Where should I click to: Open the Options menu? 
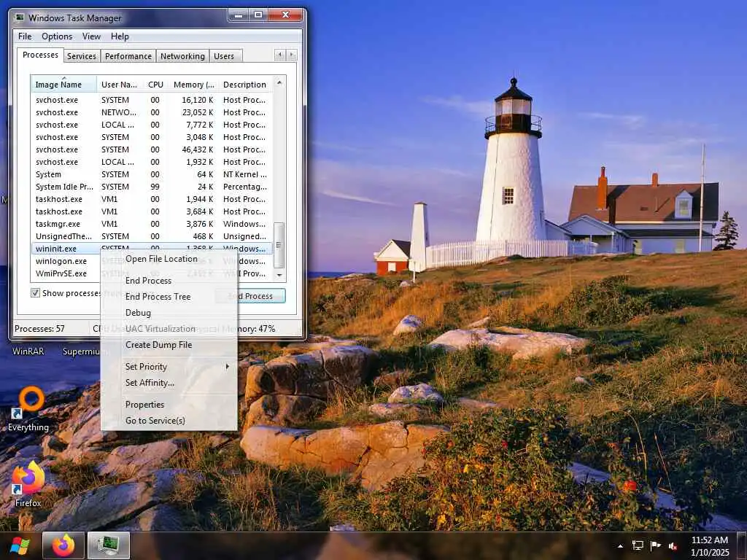[x=57, y=36]
